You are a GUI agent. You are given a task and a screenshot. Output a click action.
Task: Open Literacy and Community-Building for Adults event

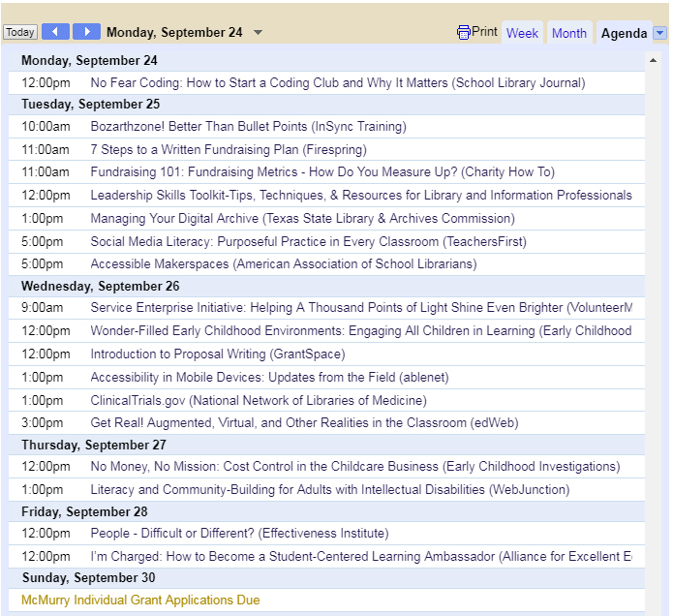pyautogui.click(x=330, y=490)
